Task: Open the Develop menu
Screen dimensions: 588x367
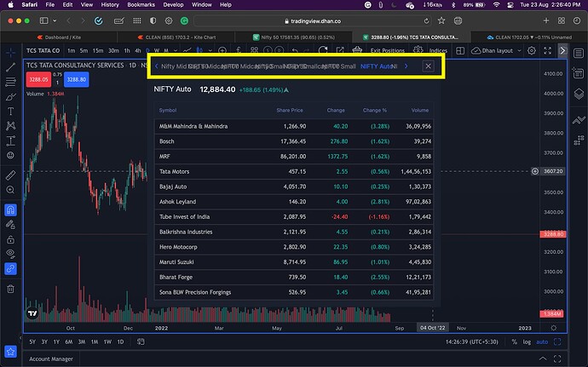Action: point(173,5)
